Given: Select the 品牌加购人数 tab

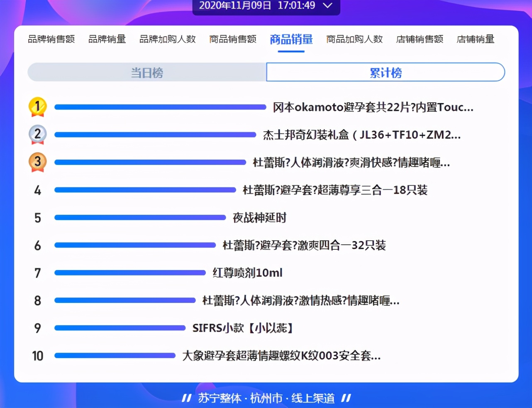Looking at the screenshot, I should (x=167, y=39).
